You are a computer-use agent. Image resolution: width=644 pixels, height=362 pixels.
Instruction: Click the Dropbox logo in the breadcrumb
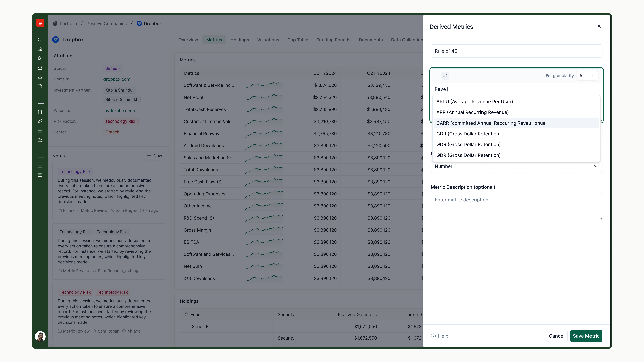[139, 23]
